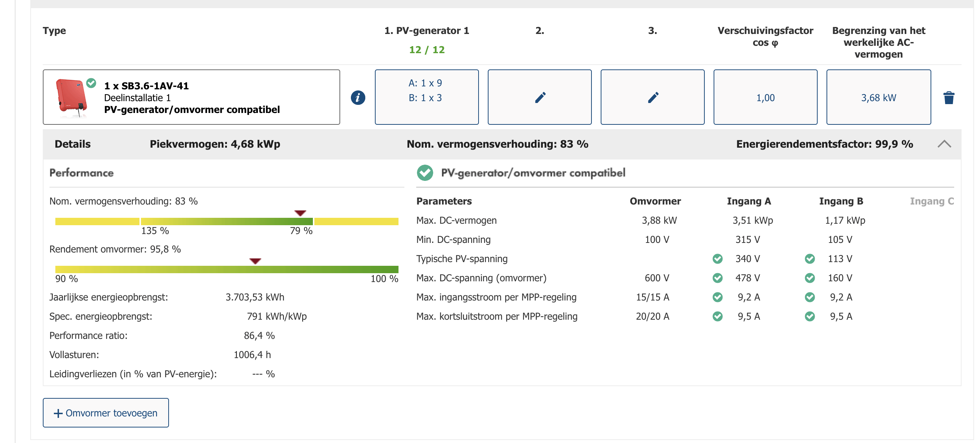The height and width of the screenshot is (443, 980).
Task: Click check icon next to 340 V
Action: [x=717, y=259]
